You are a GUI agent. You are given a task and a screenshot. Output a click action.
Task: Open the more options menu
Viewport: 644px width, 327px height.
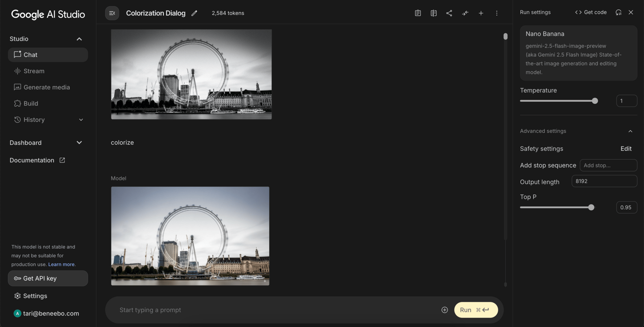(496, 13)
